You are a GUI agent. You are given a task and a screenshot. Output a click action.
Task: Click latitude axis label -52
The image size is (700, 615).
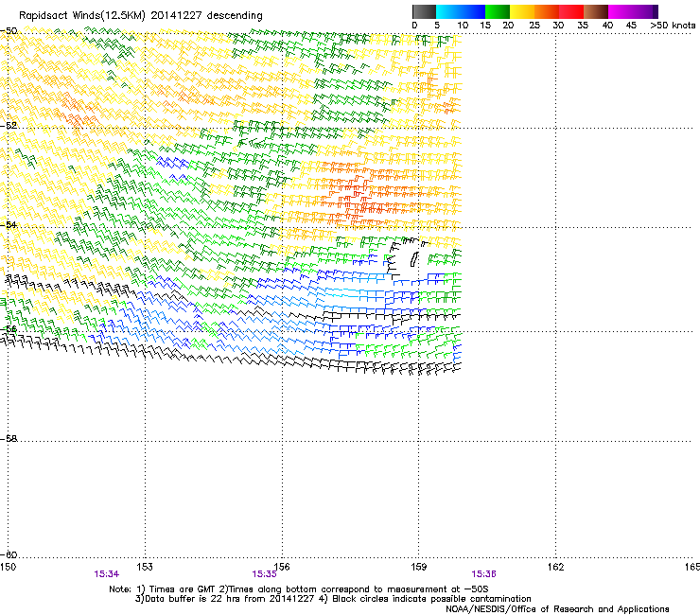coord(9,126)
